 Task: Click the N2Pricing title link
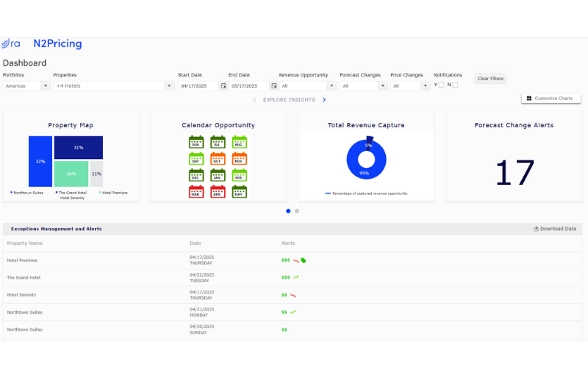(x=57, y=43)
